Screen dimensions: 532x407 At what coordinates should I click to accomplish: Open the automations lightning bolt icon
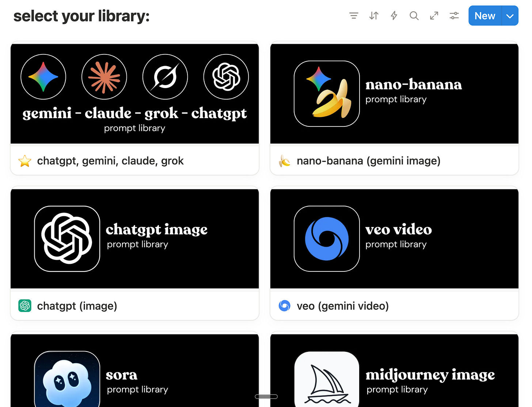[x=394, y=16]
